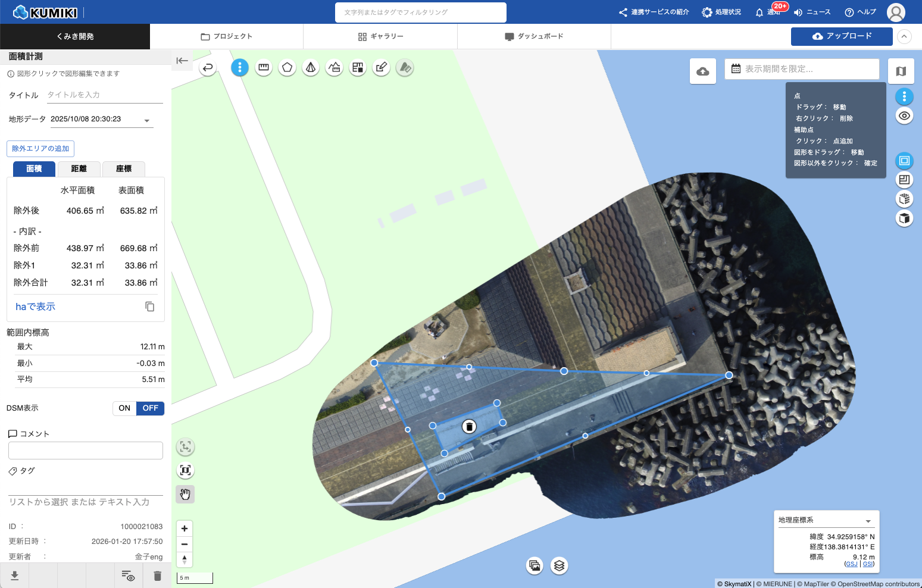Activate the hand pan tool

click(185, 494)
